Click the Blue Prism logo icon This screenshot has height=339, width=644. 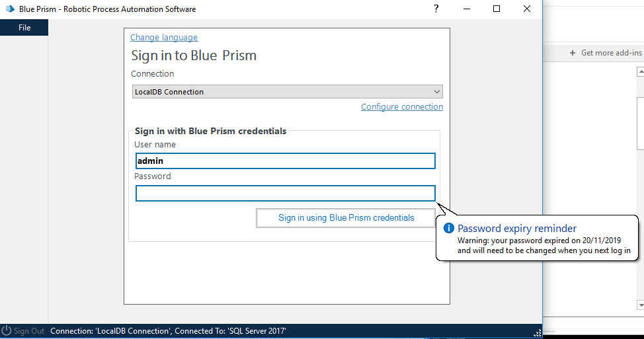click(10, 9)
